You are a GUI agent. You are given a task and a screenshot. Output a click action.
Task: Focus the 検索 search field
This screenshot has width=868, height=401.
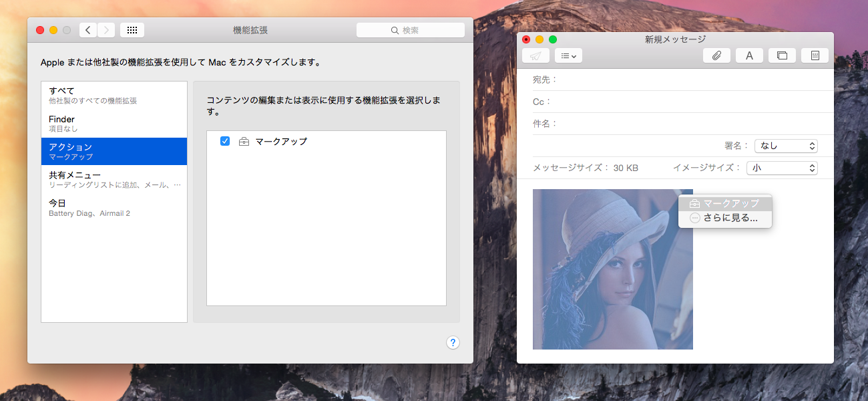click(x=411, y=30)
